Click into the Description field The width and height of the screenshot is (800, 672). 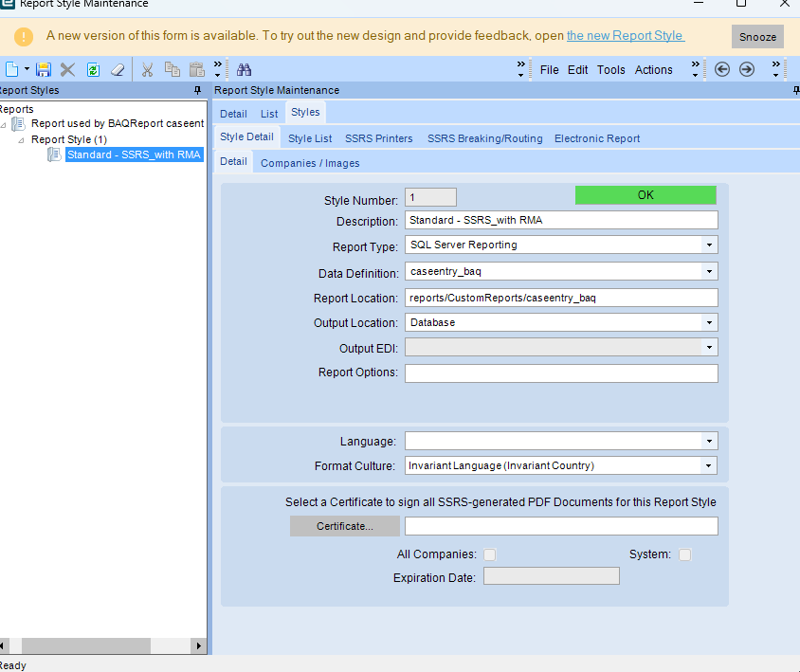click(561, 220)
